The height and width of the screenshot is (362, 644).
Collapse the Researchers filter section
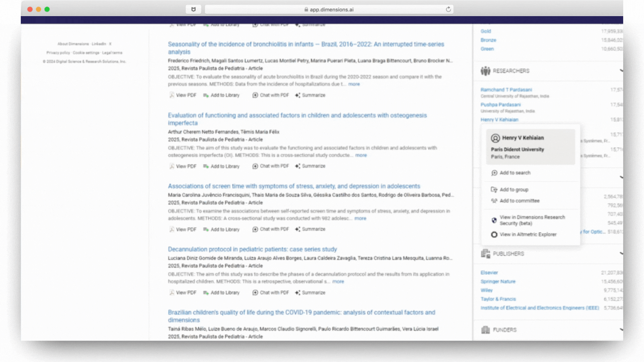point(621,71)
